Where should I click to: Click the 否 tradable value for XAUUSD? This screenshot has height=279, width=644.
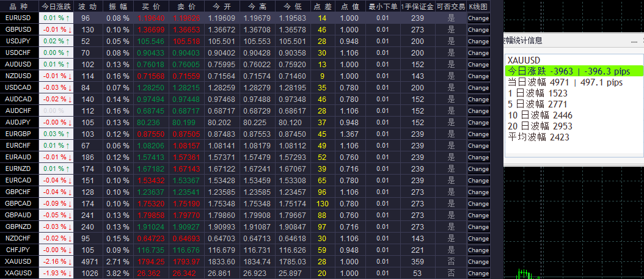pos(451,262)
